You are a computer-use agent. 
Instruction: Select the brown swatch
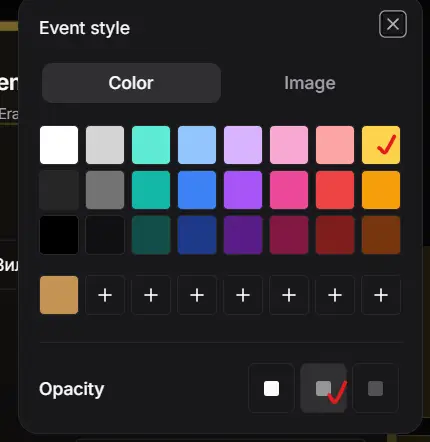(381, 235)
